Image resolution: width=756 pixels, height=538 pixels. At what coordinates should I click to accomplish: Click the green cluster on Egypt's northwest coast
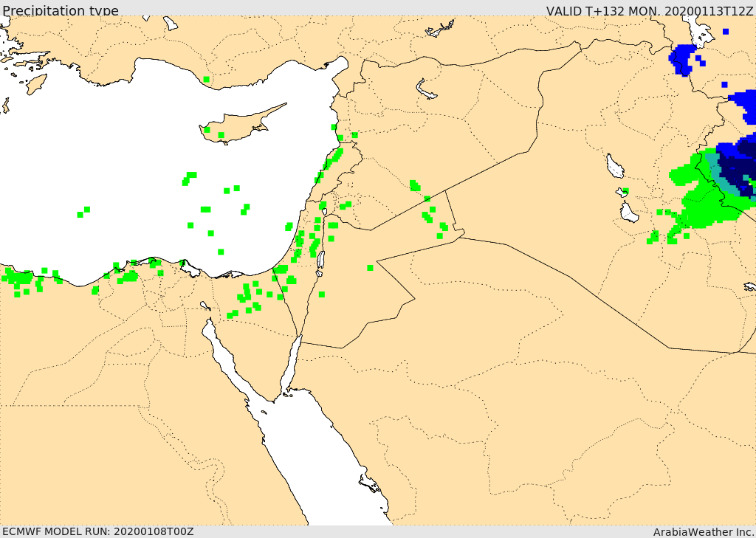(x=18, y=278)
